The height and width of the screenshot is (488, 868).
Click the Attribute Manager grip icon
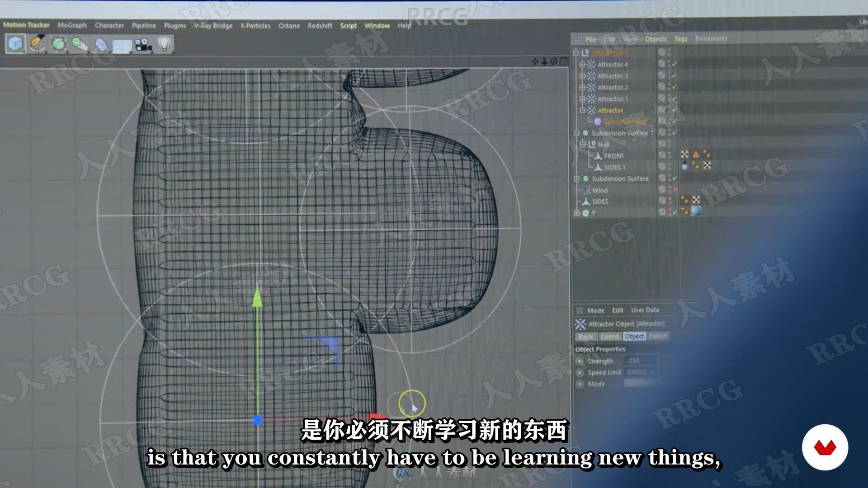(x=579, y=310)
